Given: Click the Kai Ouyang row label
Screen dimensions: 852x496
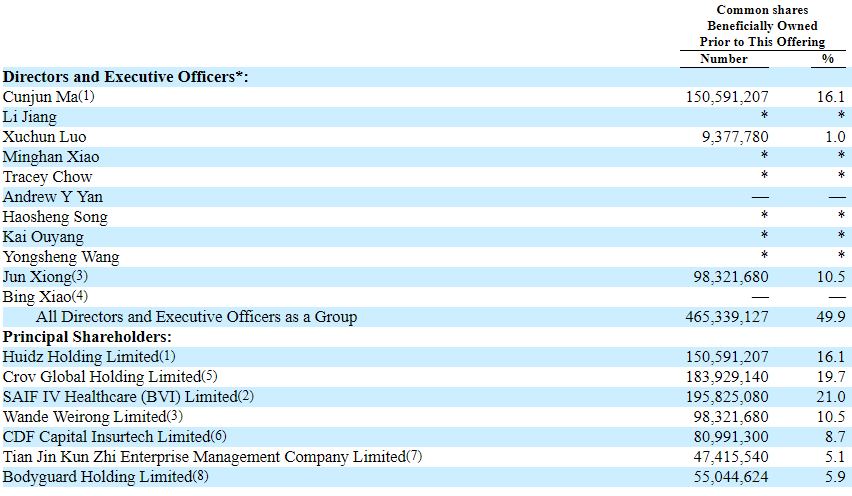Looking at the screenshot, I should click(43, 237).
